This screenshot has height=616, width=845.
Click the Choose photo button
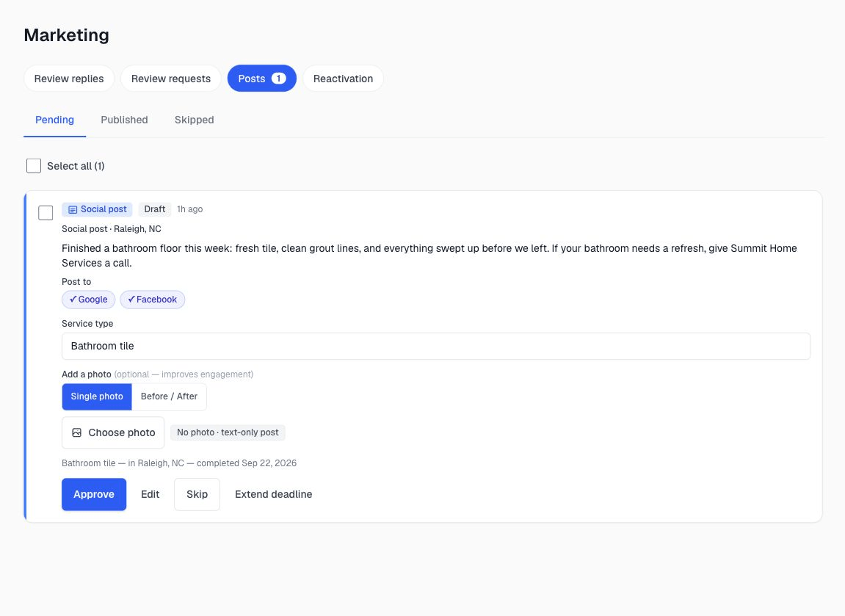click(113, 432)
